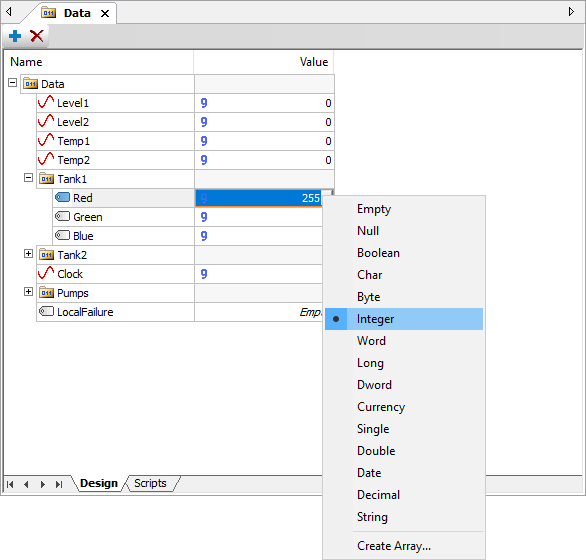
Task: Switch to the Scripts tab
Action: coord(150,483)
